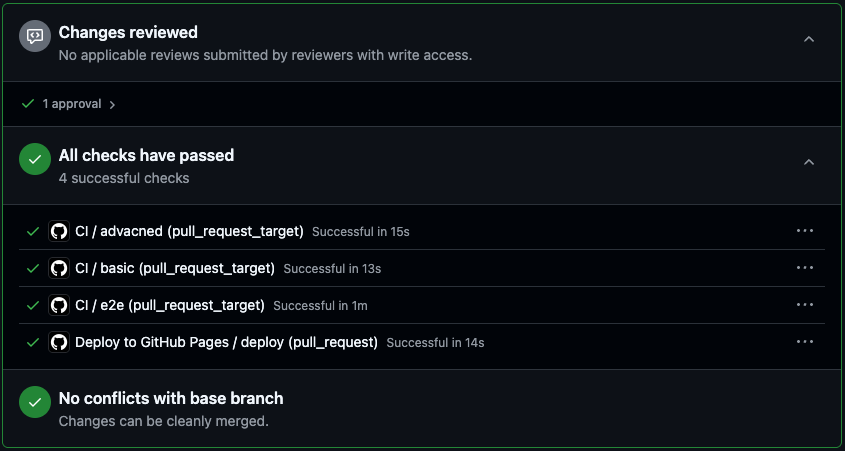The image size is (845, 451).
Task: Collapse the All checks have passed section
Action: 809,162
